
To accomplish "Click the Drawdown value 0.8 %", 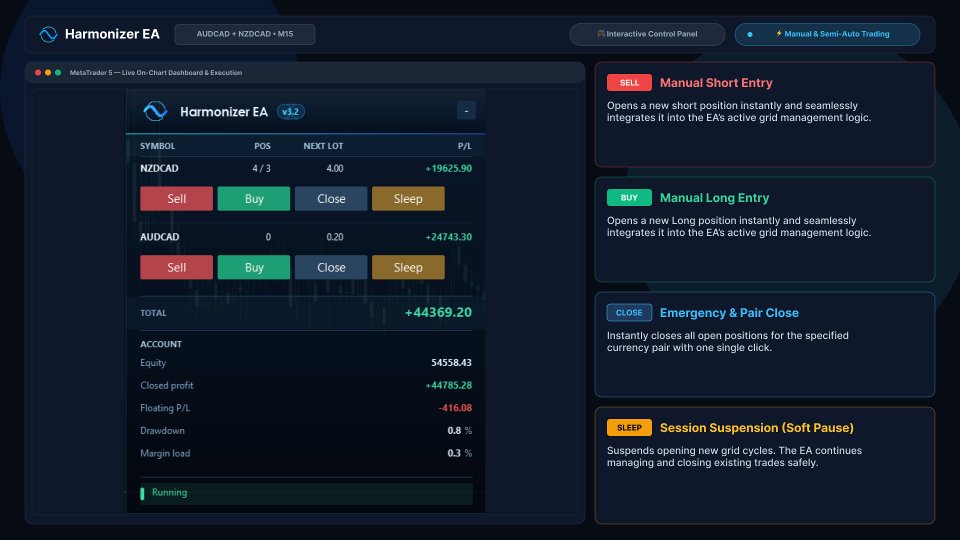I will click(x=460, y=430).
